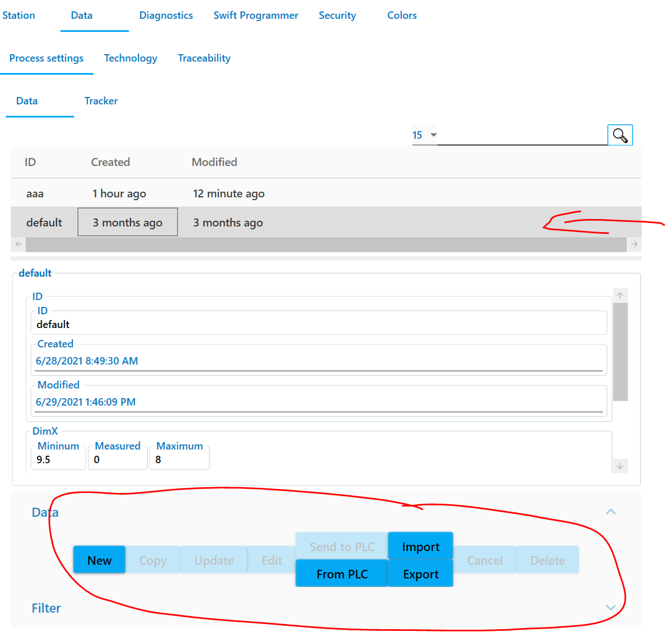Open the page size dropdown showing 15
The height and width of the screenshot is (644, 665).
pyautogui.click(x=424, y=135)
